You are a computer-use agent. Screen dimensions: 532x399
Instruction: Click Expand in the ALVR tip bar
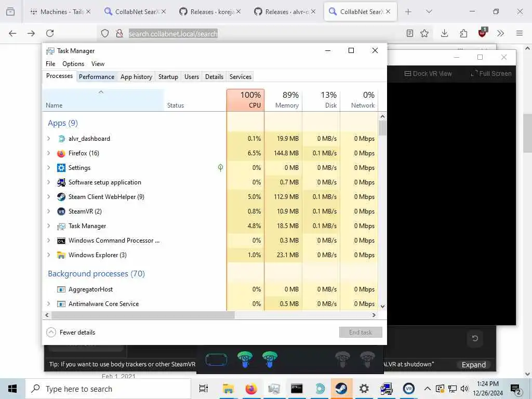point(474,365)
